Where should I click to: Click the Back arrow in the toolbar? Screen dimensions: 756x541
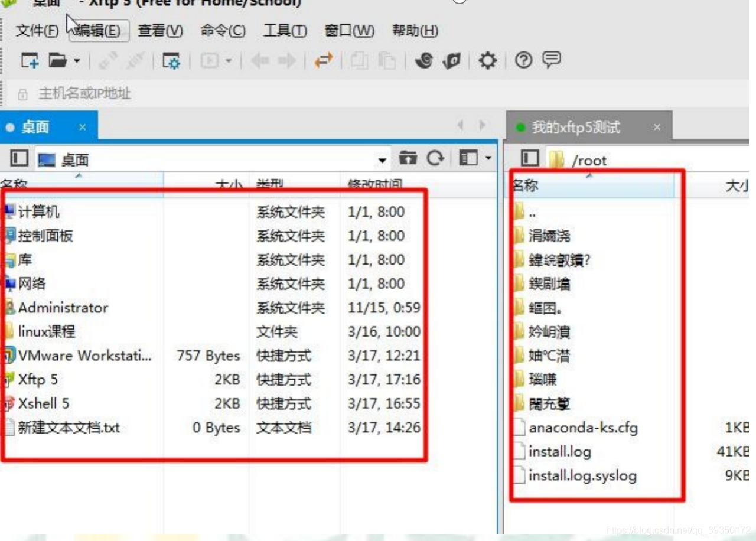260,60
